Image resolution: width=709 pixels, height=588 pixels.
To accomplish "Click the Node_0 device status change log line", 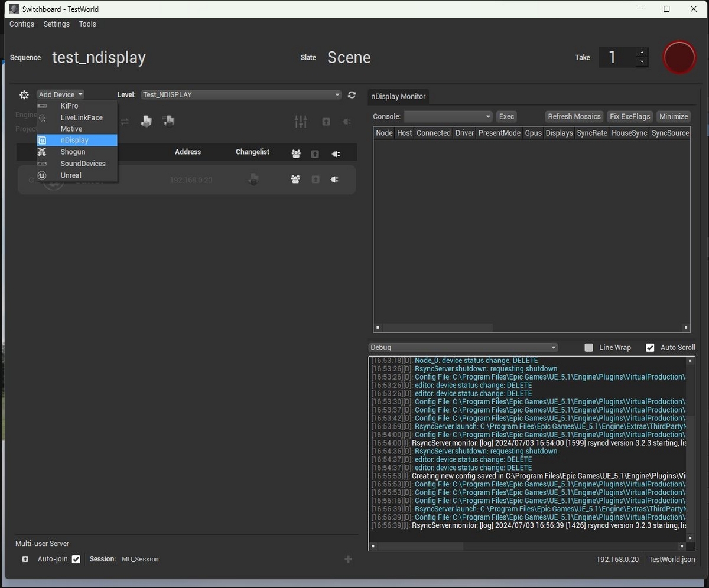I will [x=454, y=360].
